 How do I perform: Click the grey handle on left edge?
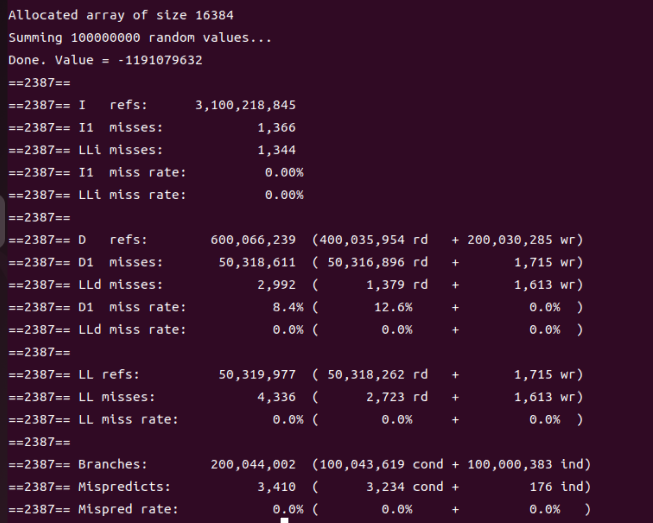(x=2, y=221)
